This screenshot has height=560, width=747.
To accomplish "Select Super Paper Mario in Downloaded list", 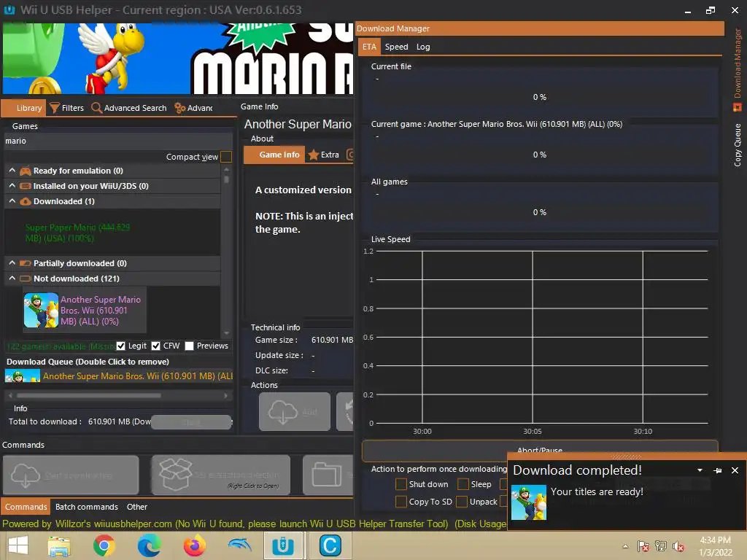I will (x=77, y=233).
